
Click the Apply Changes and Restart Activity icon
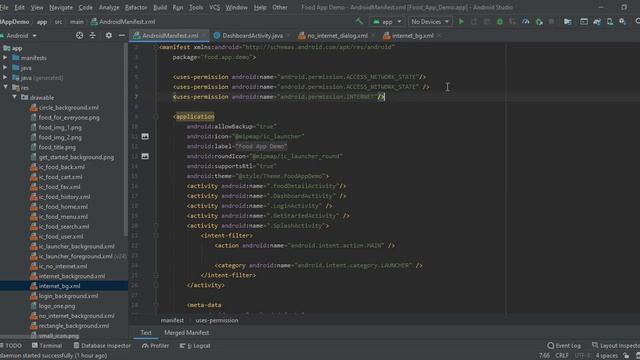click(474, 22)
